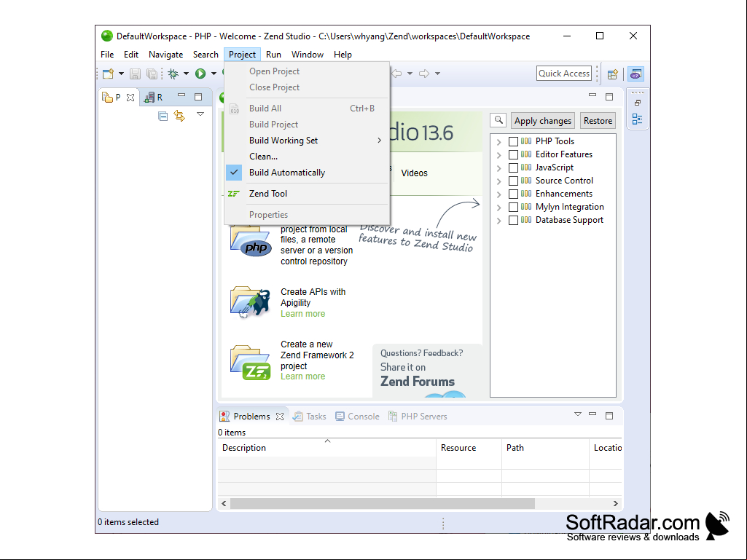Click the Restore button
This screenshot has width=747, height=560.
coord(598,121)
